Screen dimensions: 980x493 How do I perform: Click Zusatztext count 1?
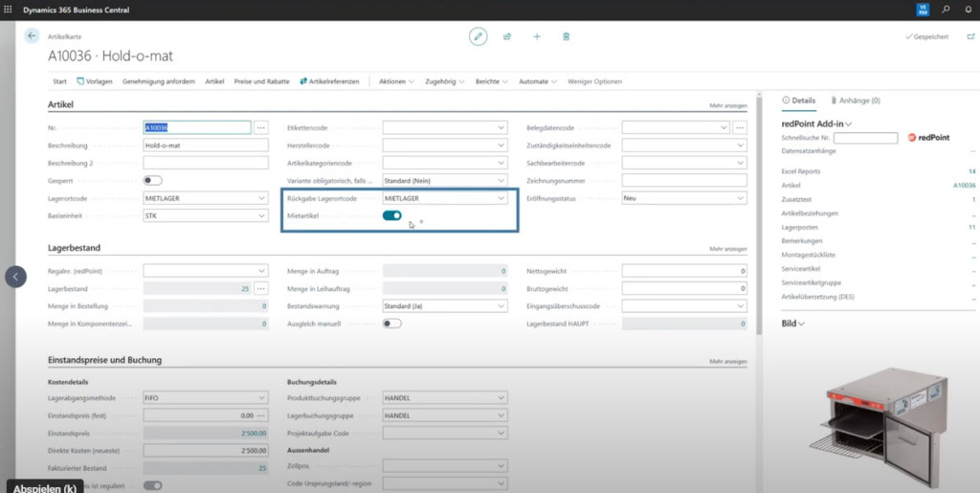point(973,199)
